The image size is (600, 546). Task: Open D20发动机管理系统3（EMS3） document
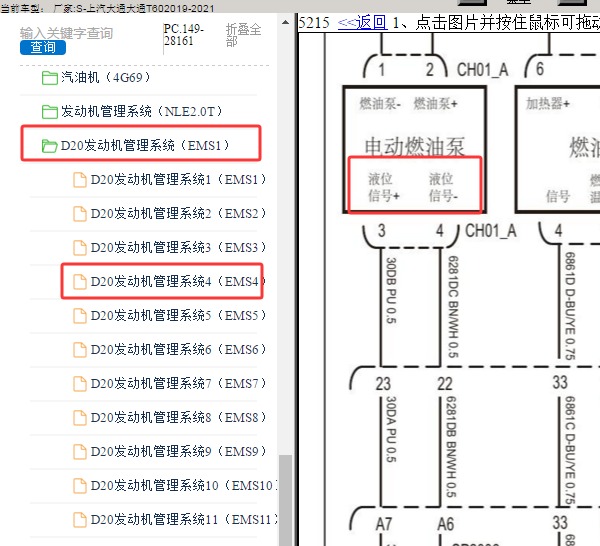[x=178, y=247]
